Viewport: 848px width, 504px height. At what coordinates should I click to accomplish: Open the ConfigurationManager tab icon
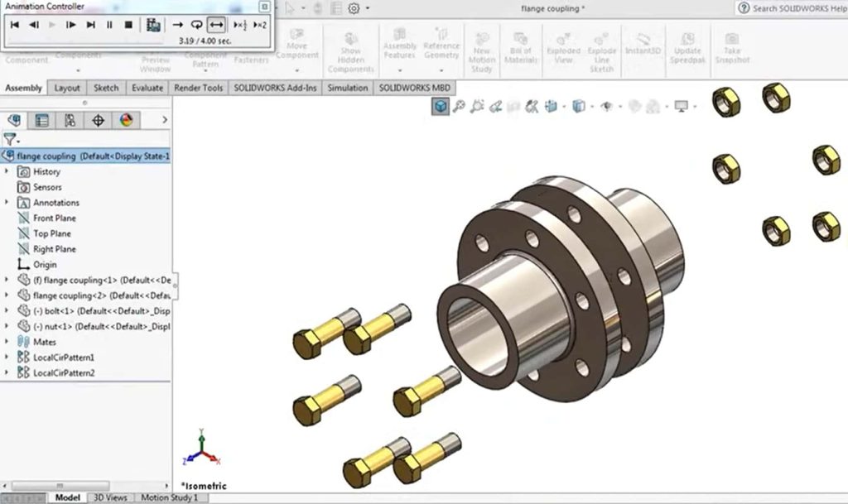tap(70, 120)
